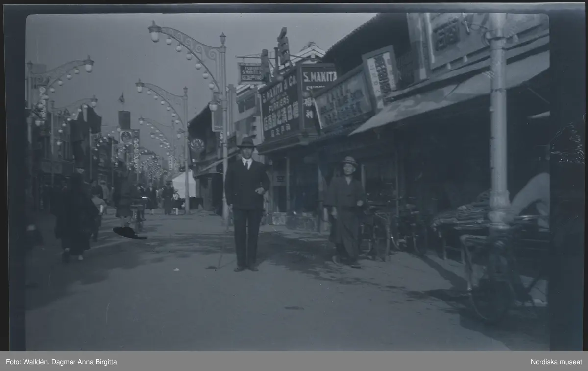
Task: Select the small hanging Furriers sign above the street
Action: coord(251,72)
